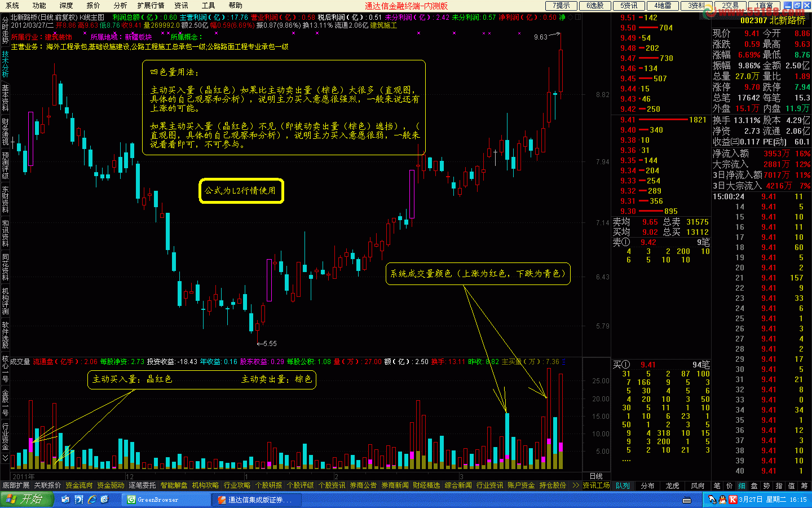Select 财务透视 in left sidebar
Screen dimensions: 812x508
click(5, 132)
